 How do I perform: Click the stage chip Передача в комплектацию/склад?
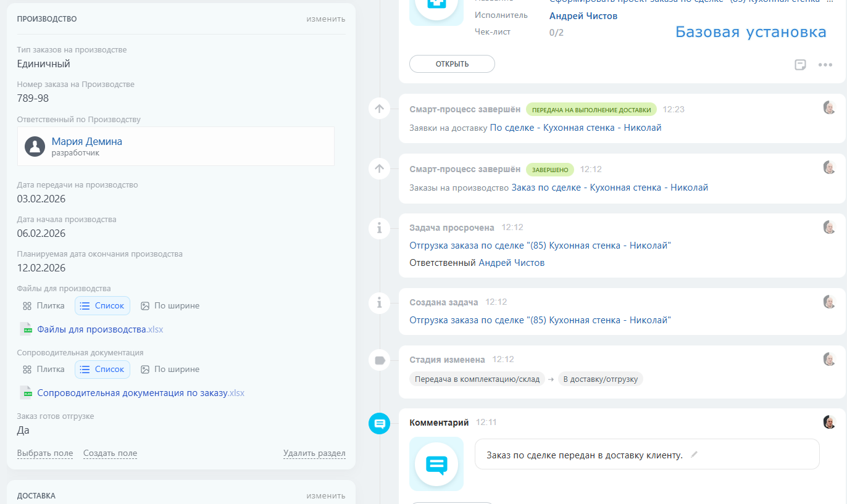point(477,379)
